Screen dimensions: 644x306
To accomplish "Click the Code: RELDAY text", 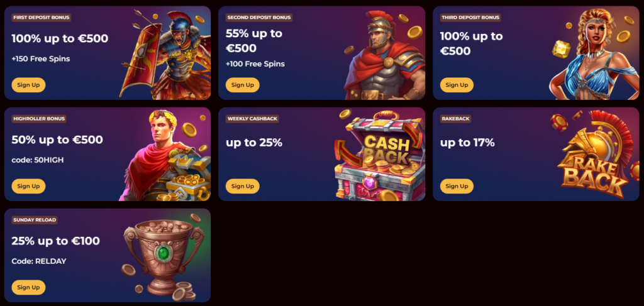I will [38, 261].
